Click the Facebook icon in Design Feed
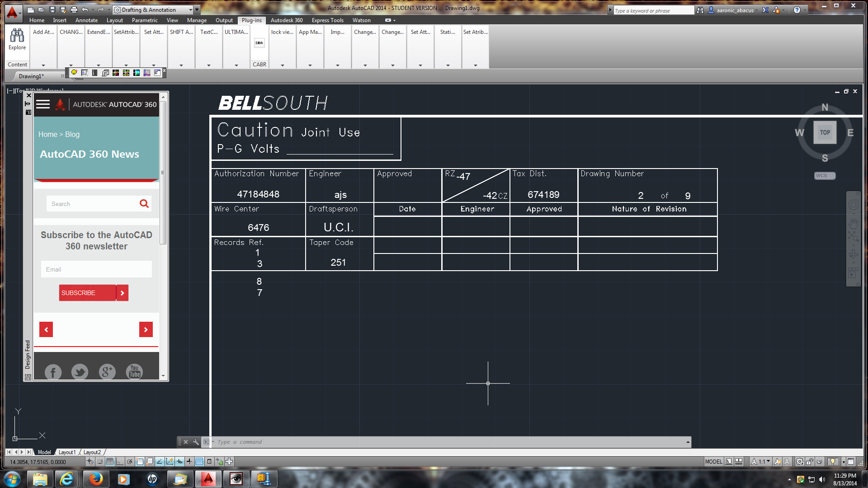Image resolution: width=868 pixels, height=488 pixels. coord(53,372)
